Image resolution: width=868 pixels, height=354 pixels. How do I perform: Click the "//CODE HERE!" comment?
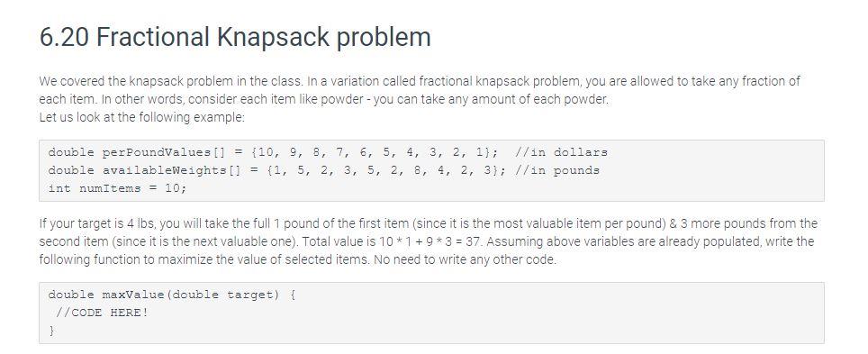tap(102, 313)
